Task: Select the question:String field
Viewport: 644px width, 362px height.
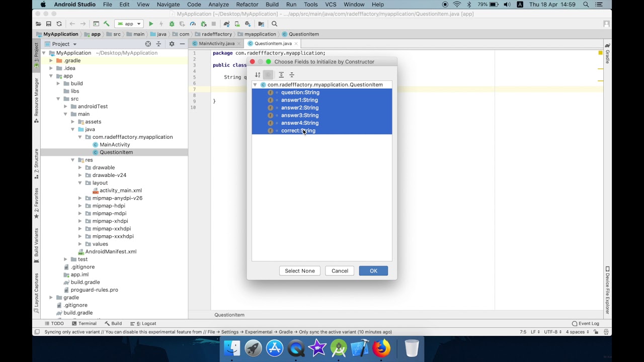Action: pos(322,93)
